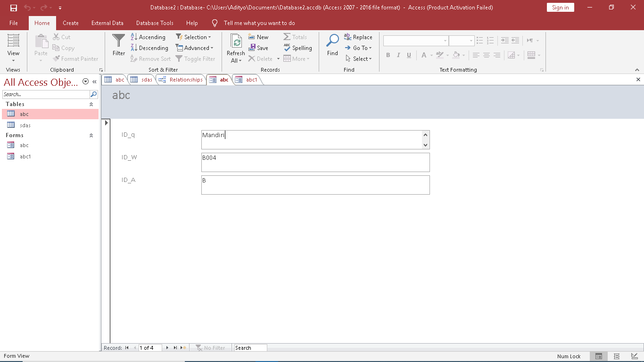Run the Spelling check
Image resolution: width=644 pixels, height=362 pixels.
tap(297, 48)
